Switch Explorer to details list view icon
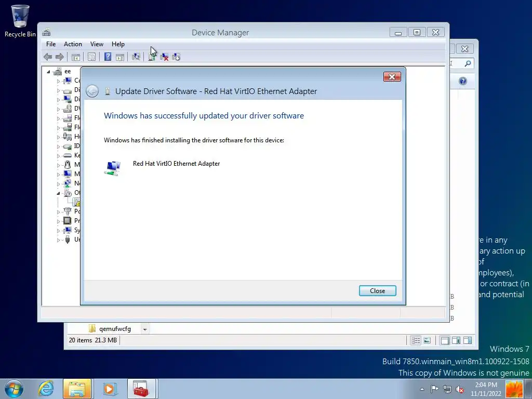This screenshot has height=399, width=532. click(416, 340)
